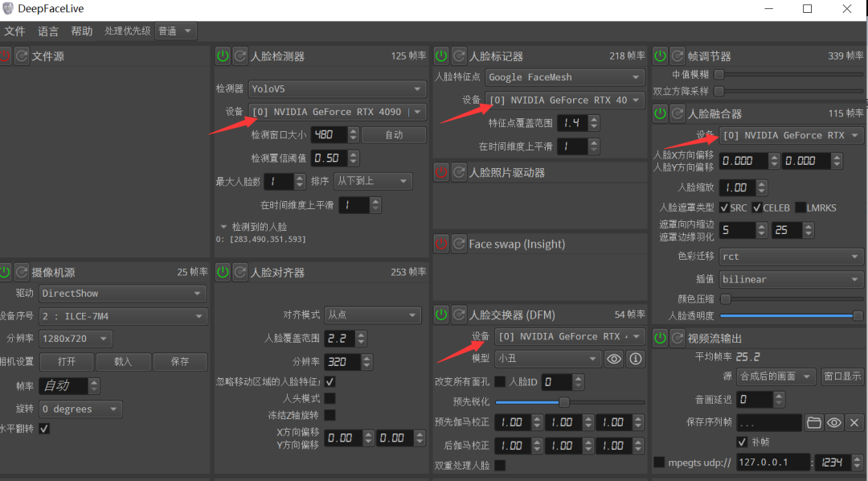The image size is (868, 481).
Task: Click the 窗口显示 window display button
Action: point(842,376)
